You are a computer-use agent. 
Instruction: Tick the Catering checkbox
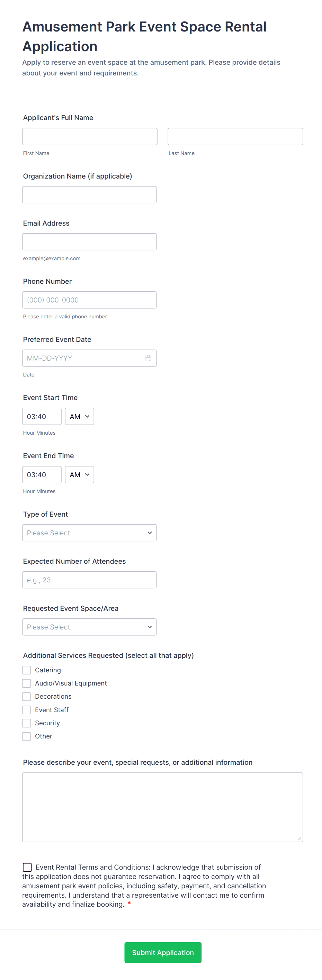pyautogui.click(x=27, y=670)
